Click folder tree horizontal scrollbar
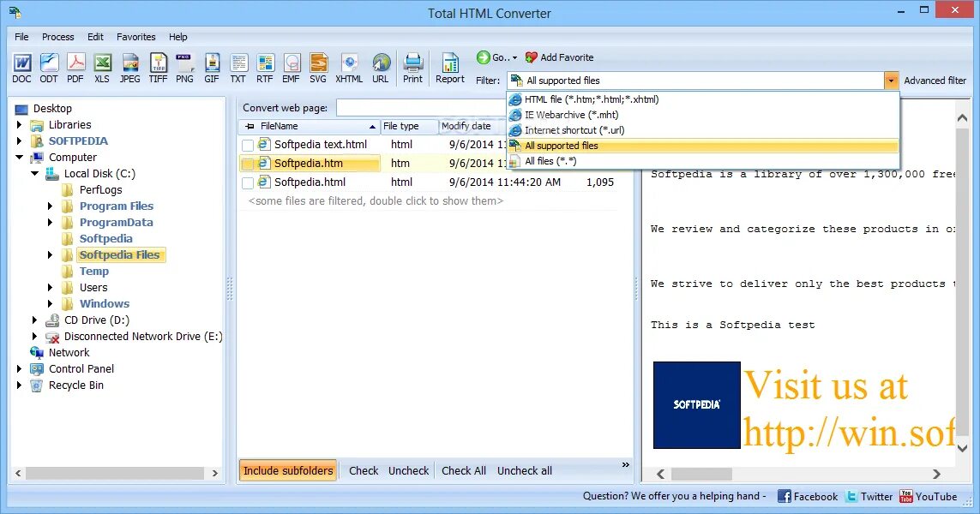The width and height of the screenshot is (980, 514). 115,474
